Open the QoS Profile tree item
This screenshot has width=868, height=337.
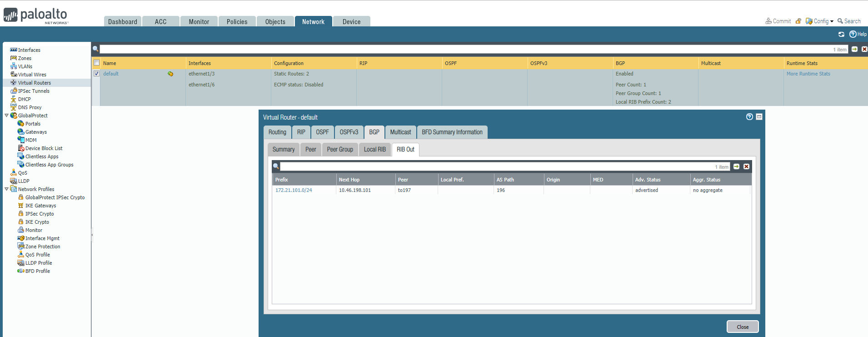38,255
